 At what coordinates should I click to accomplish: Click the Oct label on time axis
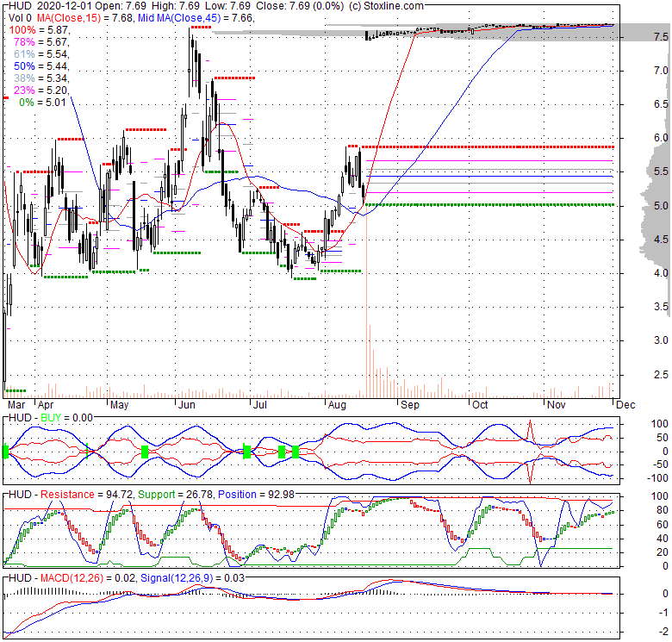[x=480, y=405]
